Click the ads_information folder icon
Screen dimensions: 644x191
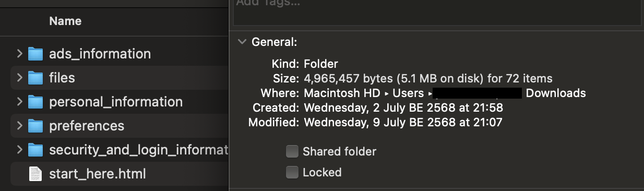(x=35, y=54)
